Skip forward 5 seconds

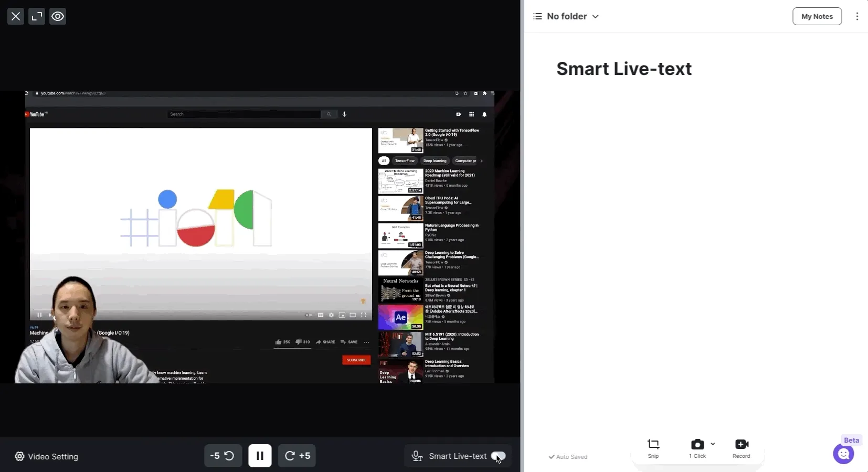[x=297, y=456]
